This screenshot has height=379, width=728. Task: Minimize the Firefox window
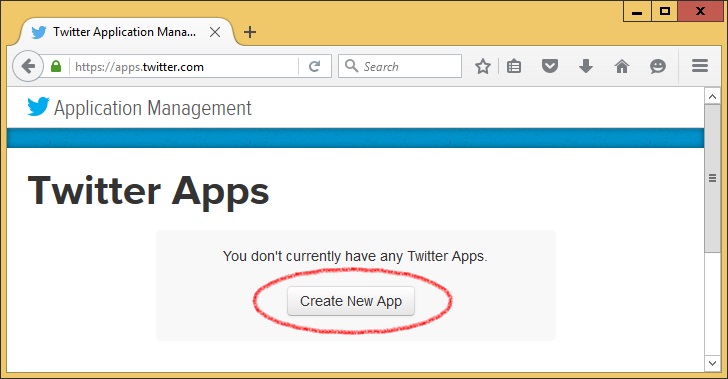tap(637, 11)
